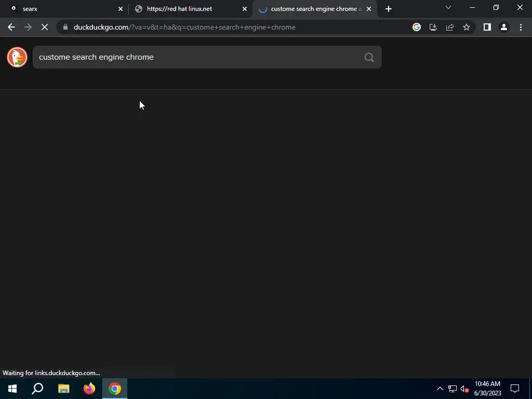Open the Windows Start menu

point(12,389)
